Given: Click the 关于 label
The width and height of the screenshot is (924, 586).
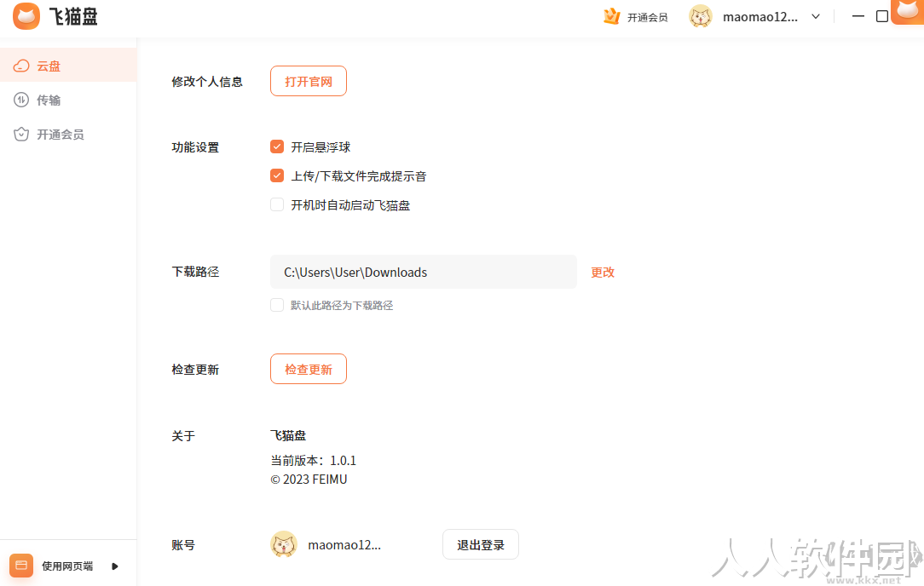Looking at the screenshot, I should pos(183,436).
